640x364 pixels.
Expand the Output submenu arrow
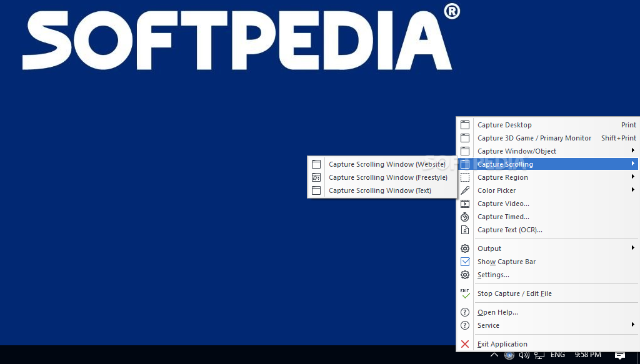(x=632, y=247)
